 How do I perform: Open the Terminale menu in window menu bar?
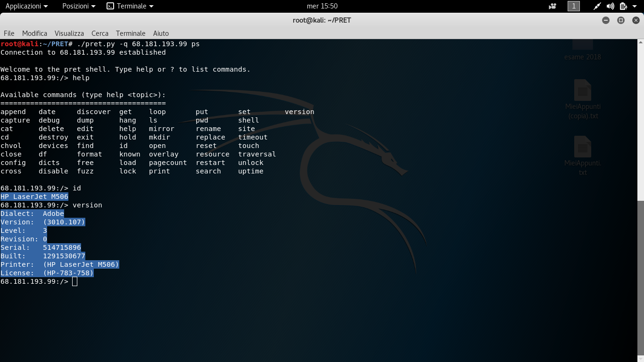tap(131, 33)
